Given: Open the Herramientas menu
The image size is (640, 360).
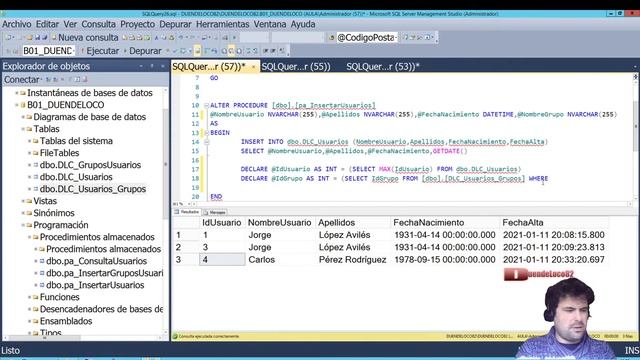Looking at the screenshot, I should coord(222,24).
